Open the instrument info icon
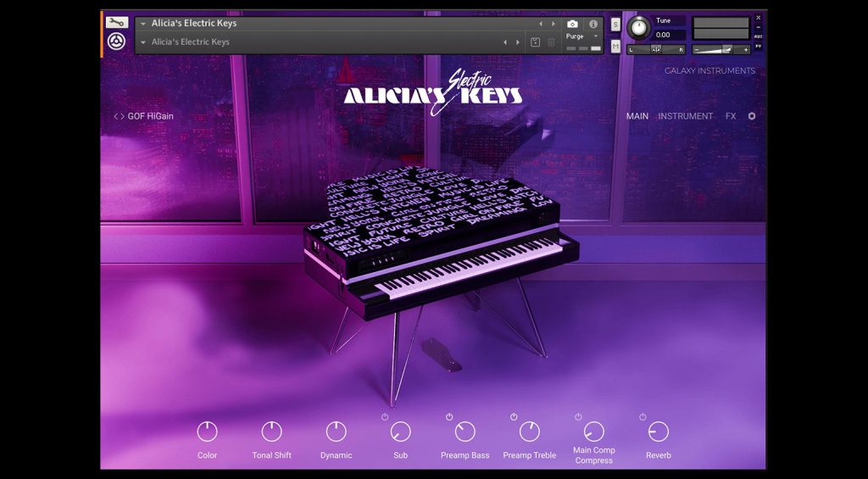The image size is (868, 479). pyautogui.click(x=593, y=24)
